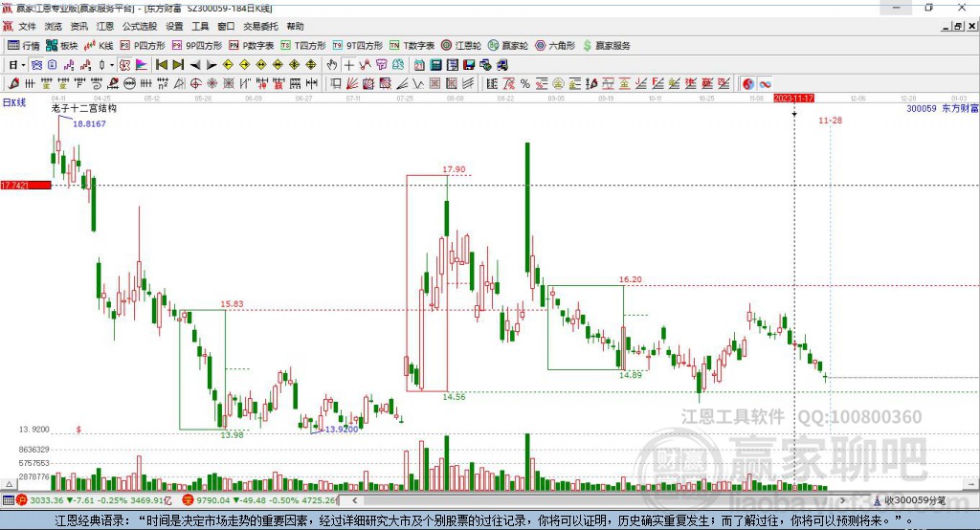The height and width of the screenshot is (530, 980).
Task: Expand the candlestick style dropdown arrow
Action: tap(112, 65)
